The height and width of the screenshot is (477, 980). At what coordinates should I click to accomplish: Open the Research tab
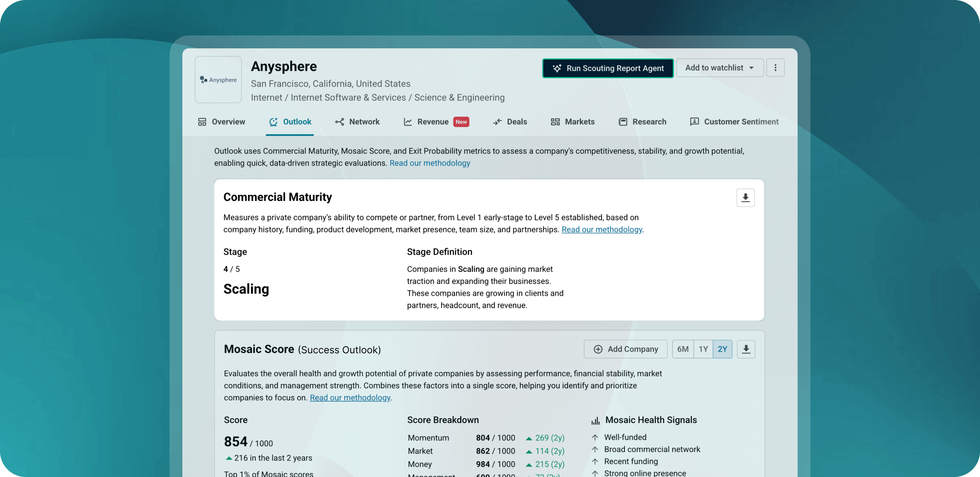pos(649,122)
